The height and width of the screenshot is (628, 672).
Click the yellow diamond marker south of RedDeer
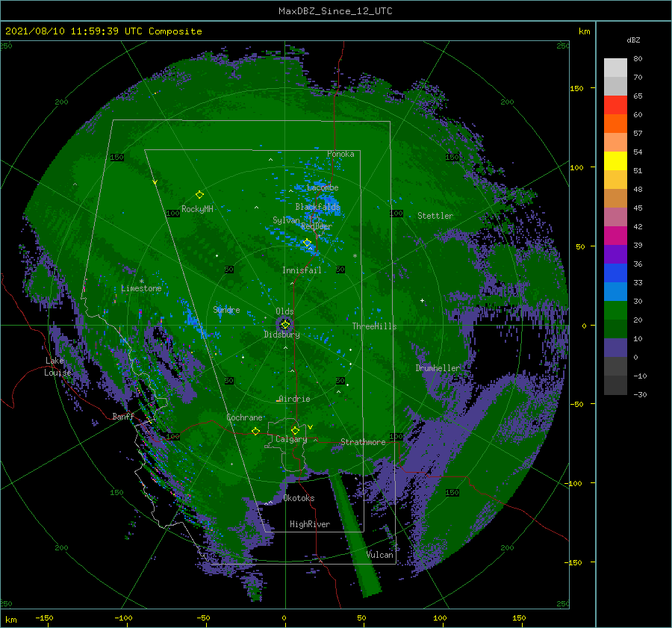pos(307,243)
